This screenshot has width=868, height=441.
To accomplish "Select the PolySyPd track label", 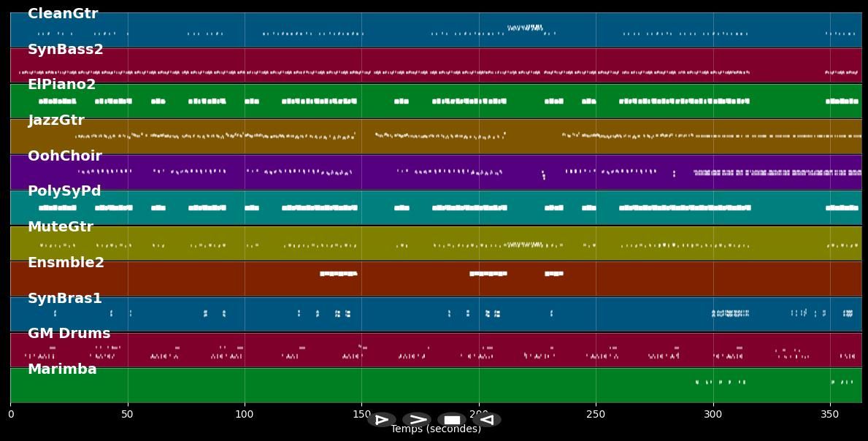I will pyautogui.click(x=64, y=191).
